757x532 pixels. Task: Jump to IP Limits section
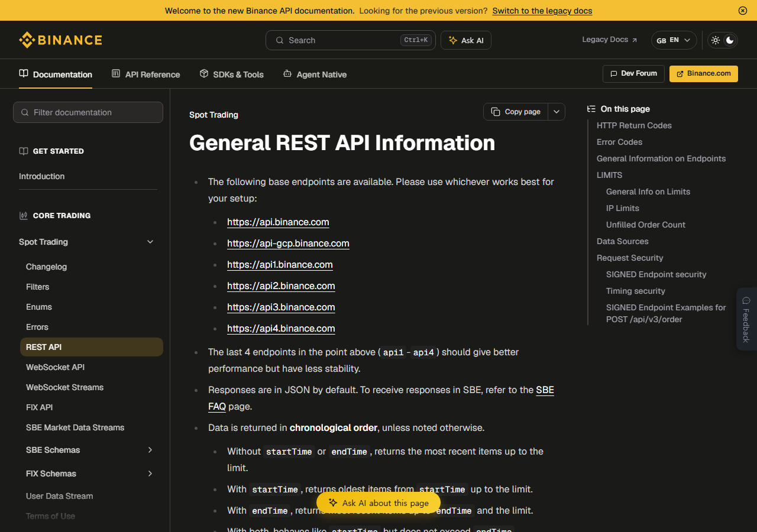pos(623,208)
